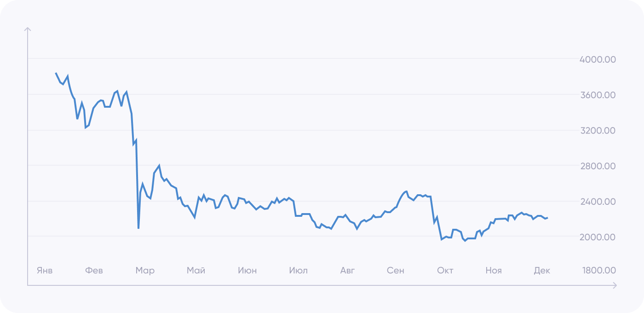Screen dimensions: 644x313
Task: Click the Дек month label
Action: pos(542,270)
